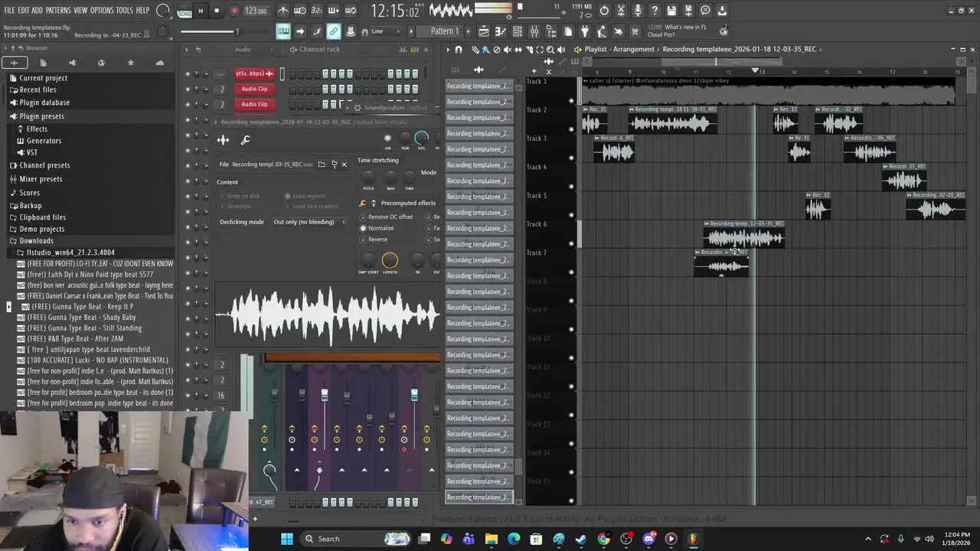The image size is (980, 551).
Task: Expand the Plugin presets folder
Action: click(42, 116)
